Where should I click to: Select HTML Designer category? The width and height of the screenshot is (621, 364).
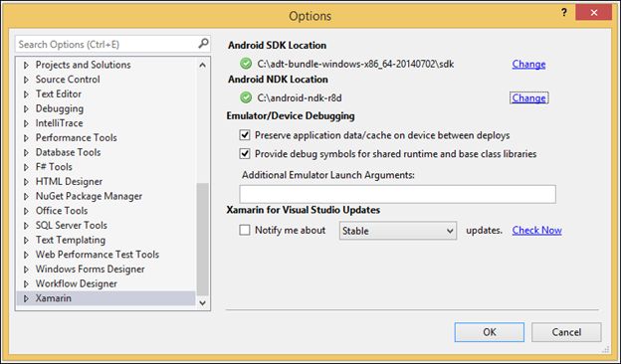pos(69,182)
